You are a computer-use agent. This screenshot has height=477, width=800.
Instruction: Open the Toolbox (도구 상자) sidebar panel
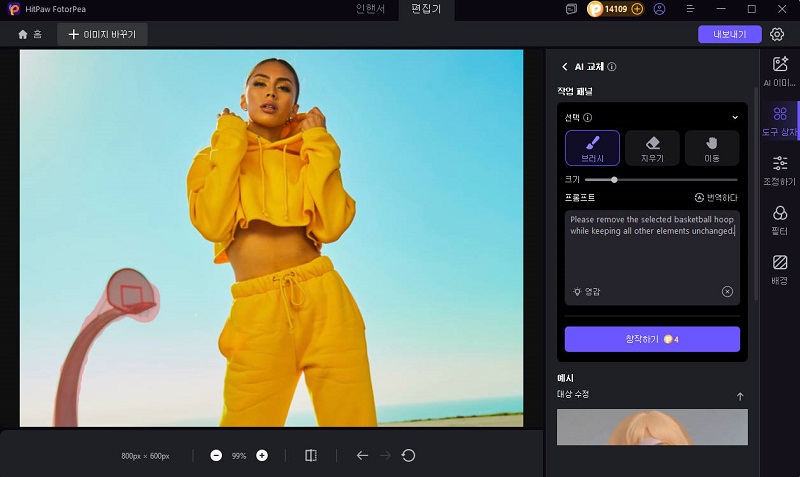coord(780,121)
